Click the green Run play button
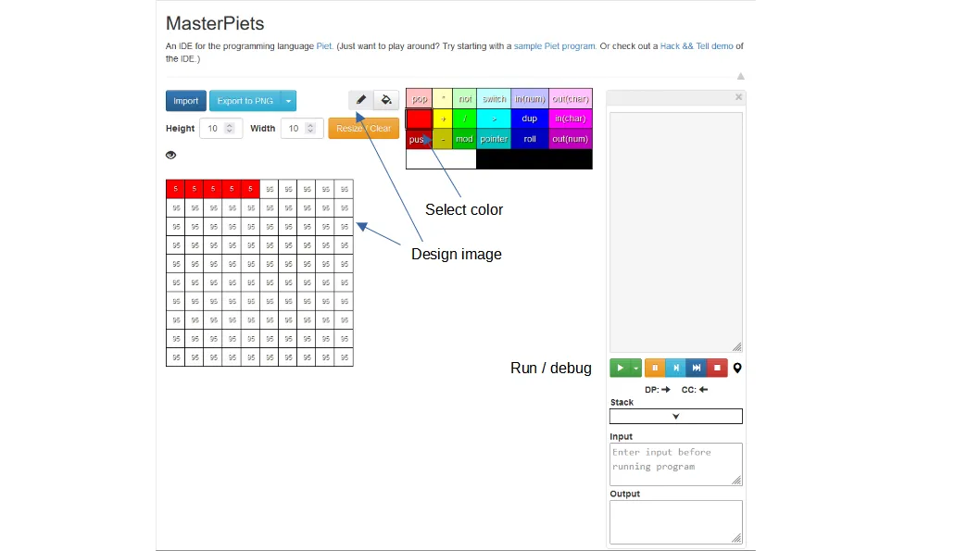The image size is (980, 551). [x=620, y=368]
